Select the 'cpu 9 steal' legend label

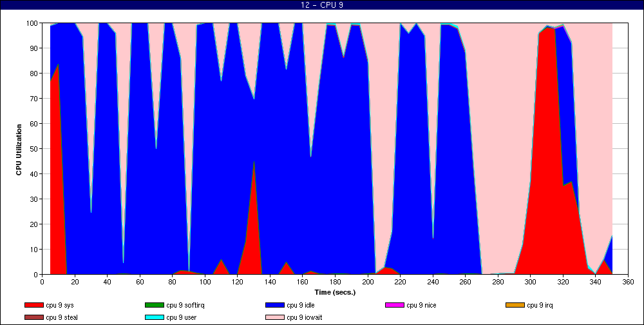[62, 318]
